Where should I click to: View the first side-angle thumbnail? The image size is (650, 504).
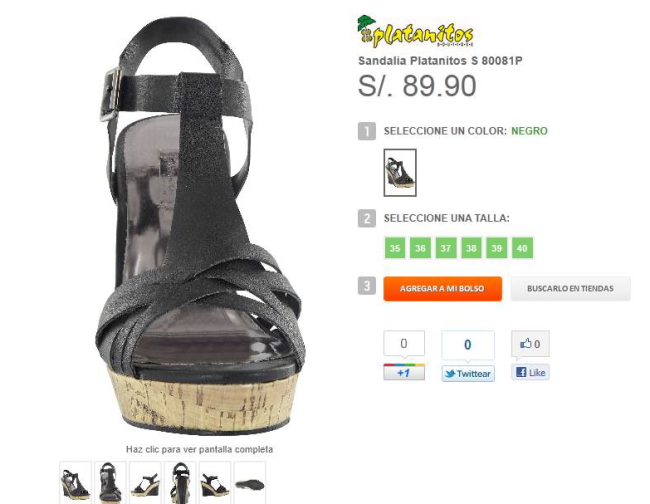[x=75, y=483]
